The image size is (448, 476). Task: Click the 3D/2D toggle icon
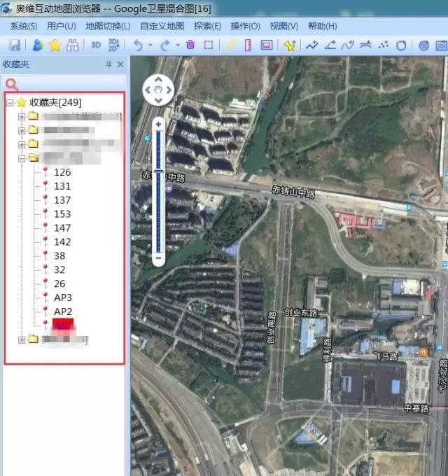point(113,45)
